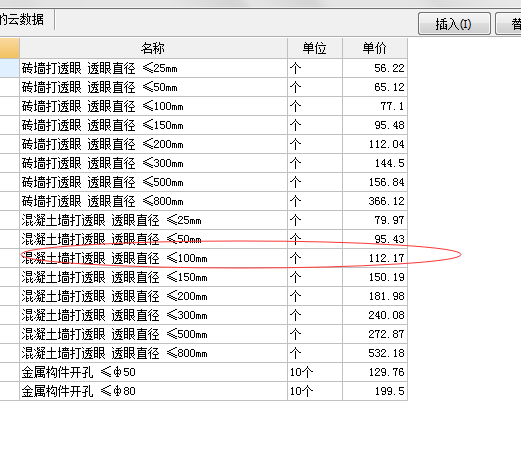Select row 金属构件开孔 ≤Φ80
Viewport: 521px width, 463px height.
(213, 391)
